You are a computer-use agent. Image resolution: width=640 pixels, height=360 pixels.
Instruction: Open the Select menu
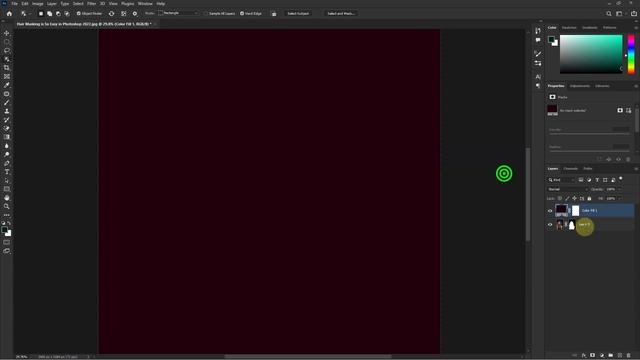(x=78, y=4)
